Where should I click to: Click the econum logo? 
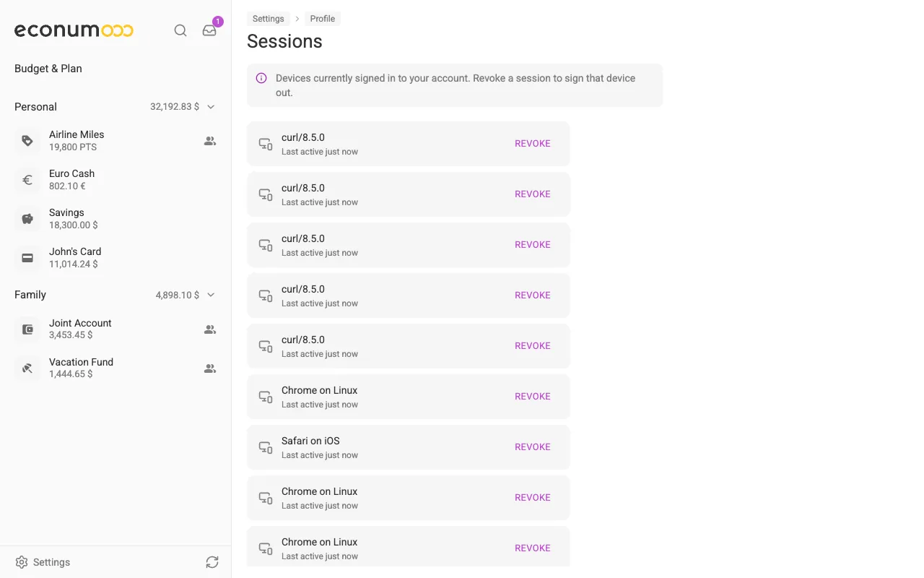coord(74,30)
